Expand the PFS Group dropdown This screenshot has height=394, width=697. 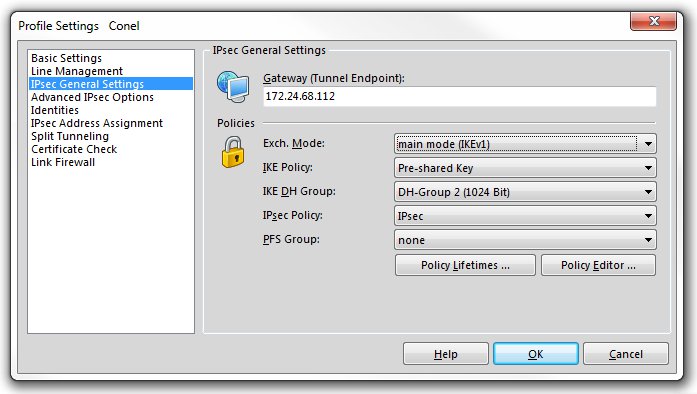point(525,240)
